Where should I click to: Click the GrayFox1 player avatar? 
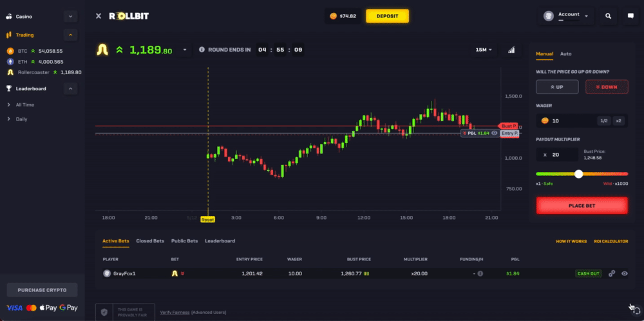click(x=107, y=273)
